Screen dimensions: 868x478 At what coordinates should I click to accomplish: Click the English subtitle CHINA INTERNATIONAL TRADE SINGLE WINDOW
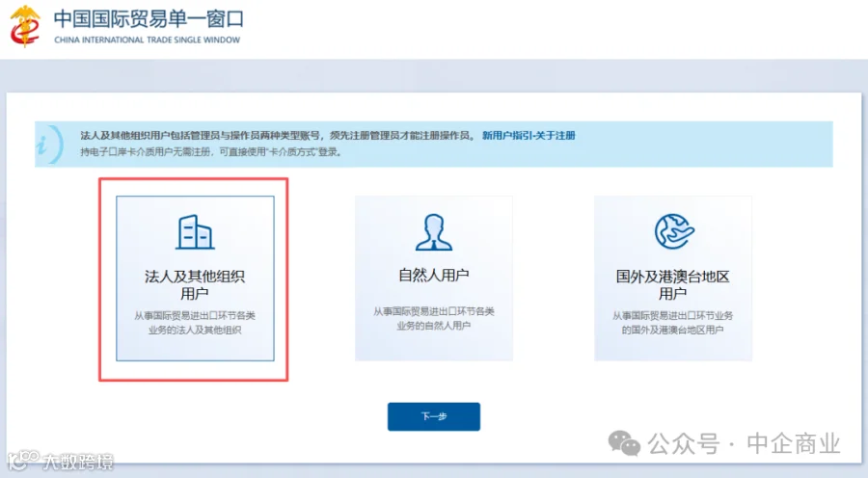tap(148, 40)
